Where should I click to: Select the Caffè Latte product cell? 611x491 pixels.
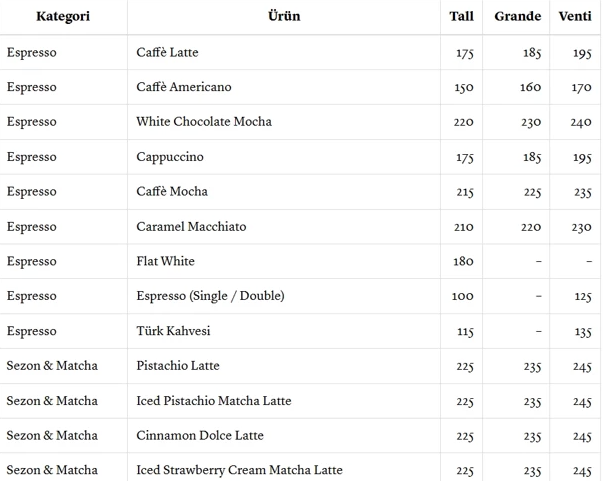pyautogui.click(x=167, y=52)
